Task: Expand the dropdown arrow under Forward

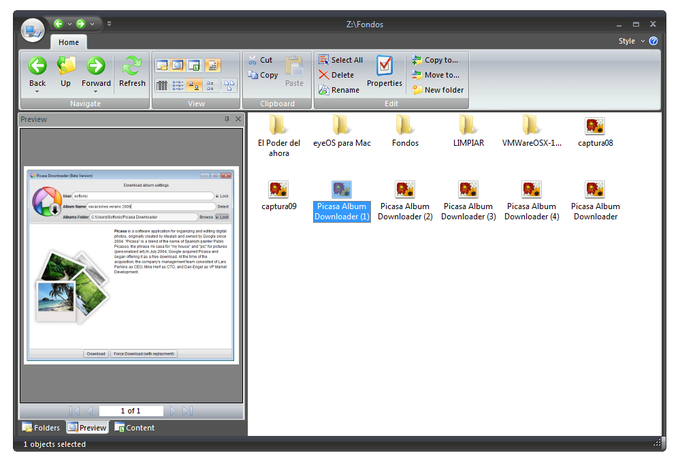Action: (96, 91)
